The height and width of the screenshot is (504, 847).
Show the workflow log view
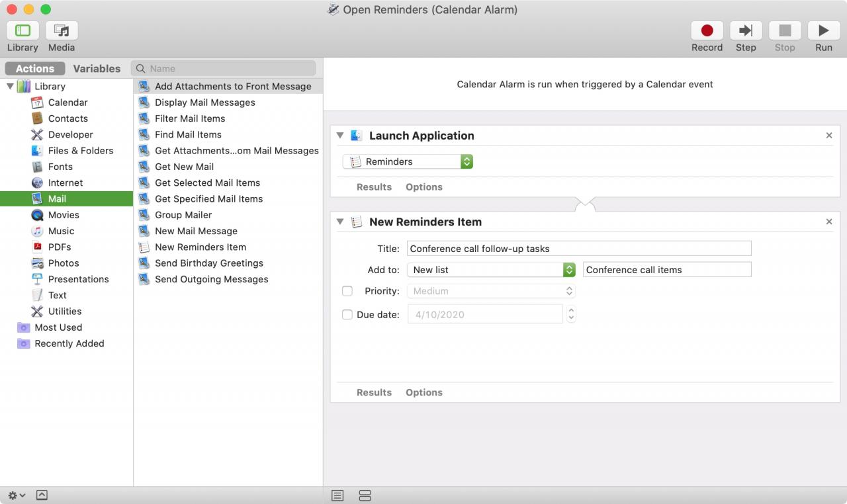tap(337, 495)
